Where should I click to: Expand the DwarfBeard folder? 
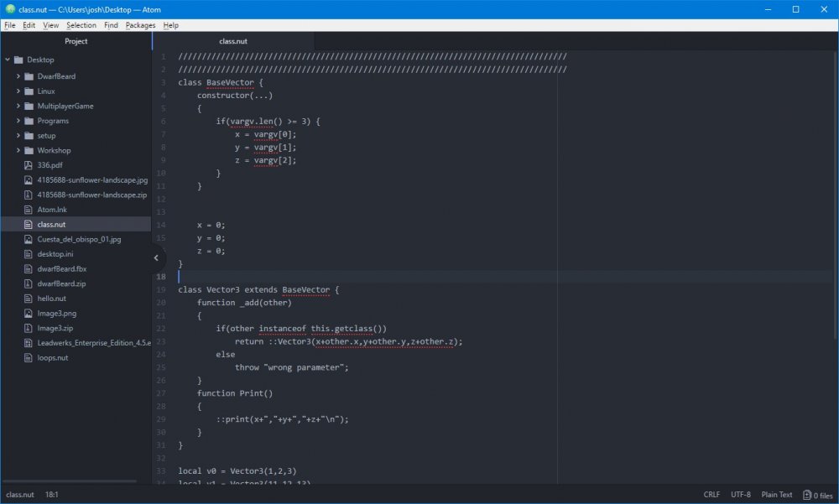(x=18, y=76)
